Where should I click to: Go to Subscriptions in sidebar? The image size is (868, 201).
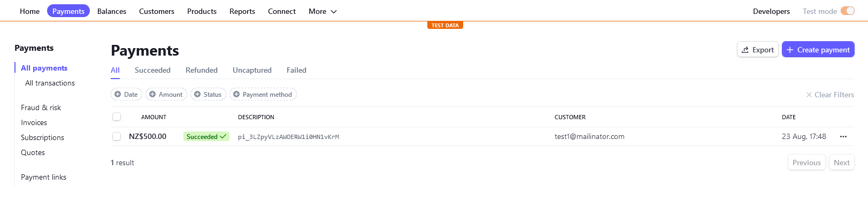coord(42,137)
